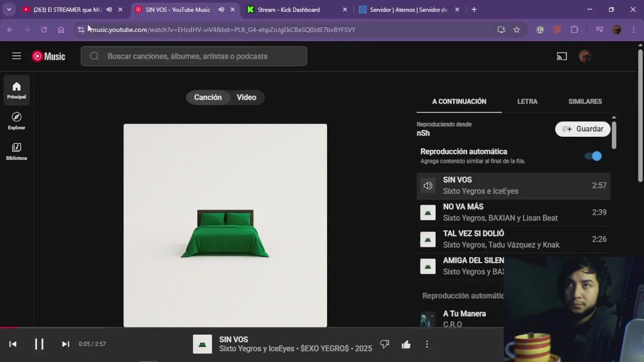644x362 pixels.
Task: Switch to Canción mode
Action: coord(208,98)
